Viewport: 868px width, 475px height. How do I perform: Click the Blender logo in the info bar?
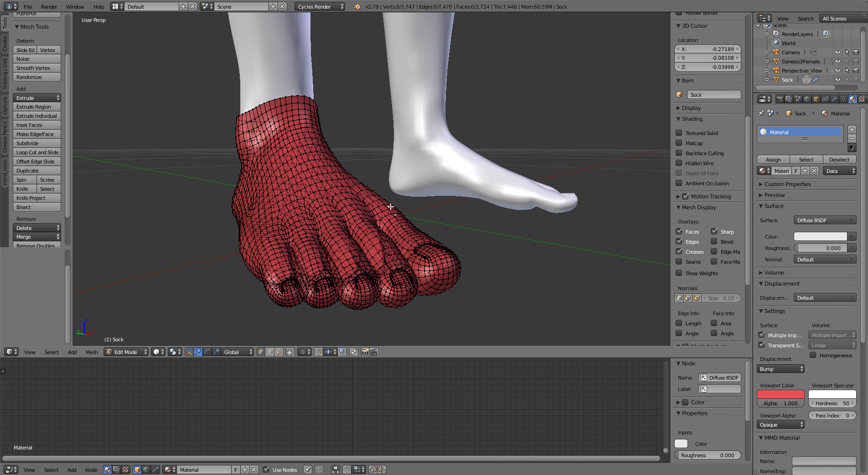357,6
